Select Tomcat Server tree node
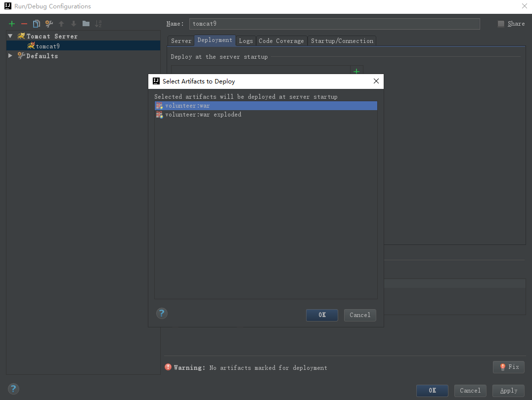This screenshot has width=532, height=400. point(52,36)
